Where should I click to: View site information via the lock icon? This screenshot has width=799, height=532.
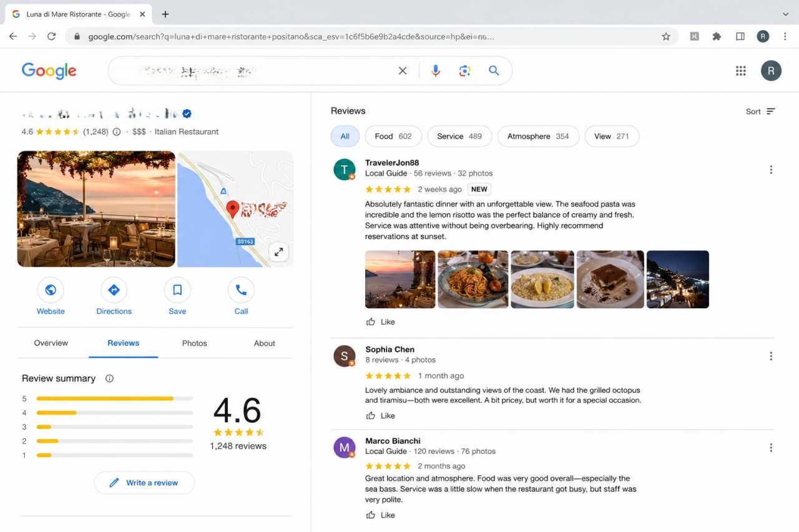pyautogui.click(x=77, y=36)
